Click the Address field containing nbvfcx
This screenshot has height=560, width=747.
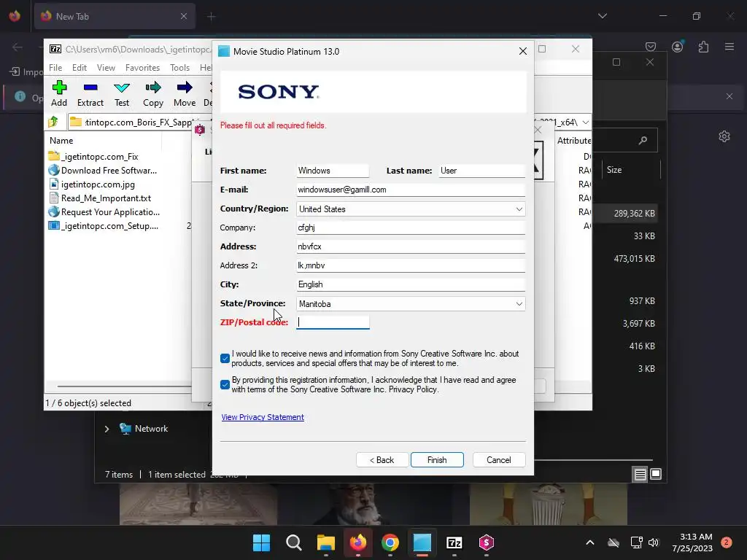pyautogui.click(x=411, y=246)
